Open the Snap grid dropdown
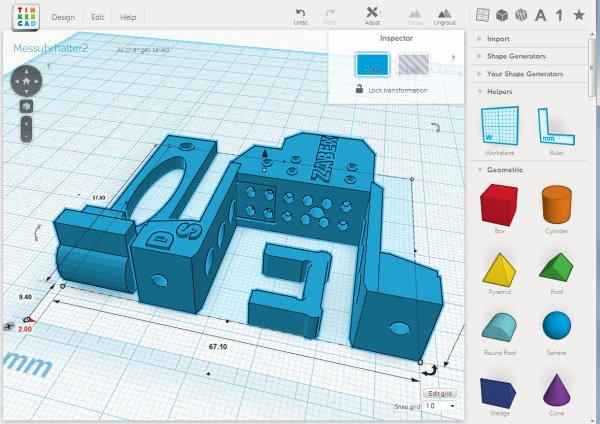 tap(440, 406)
